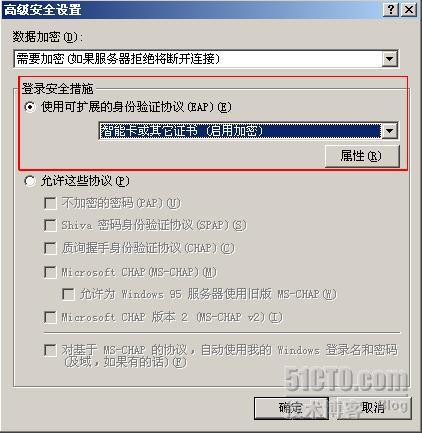Screen dimensions: 422x433
Task: Click the 取消 cancel button
Action: click(374, 408)
